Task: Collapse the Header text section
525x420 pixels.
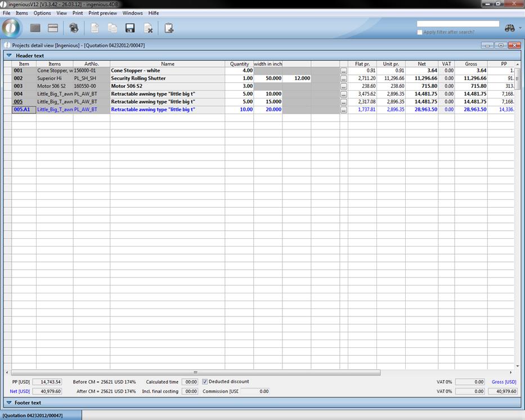Action: pyautogui.click(x=9, y=56)
